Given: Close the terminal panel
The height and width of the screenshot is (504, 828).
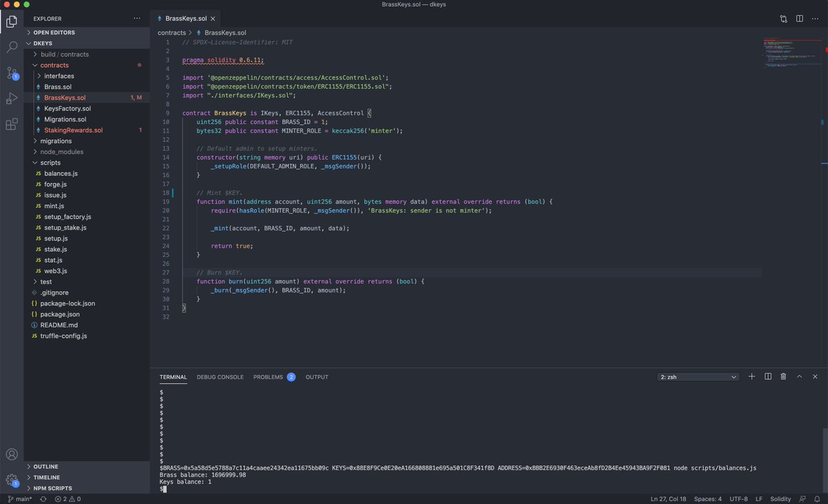Looking at the screenshot, I should pos(816,376).
